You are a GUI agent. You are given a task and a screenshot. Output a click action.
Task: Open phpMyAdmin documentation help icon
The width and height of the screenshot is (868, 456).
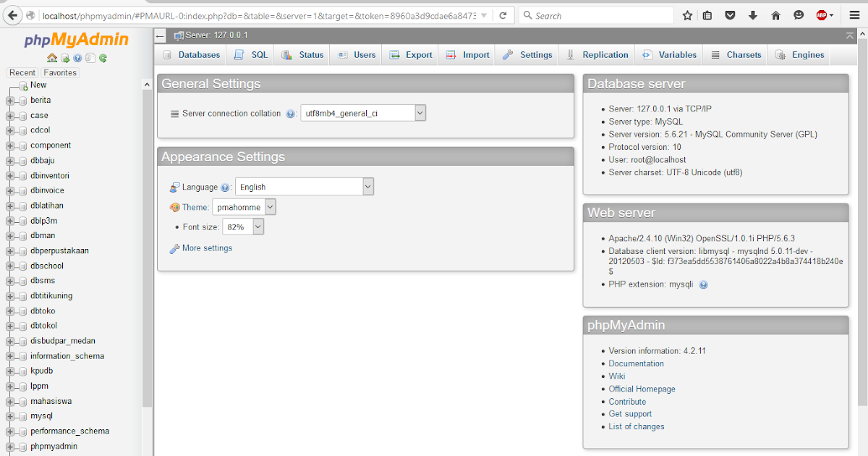[77, 58]
